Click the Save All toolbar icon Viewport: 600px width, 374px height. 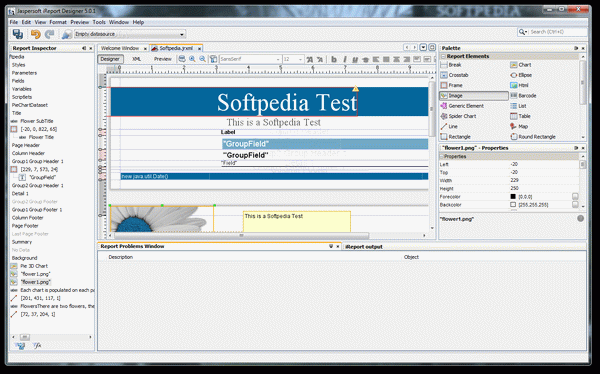tap(18, 34)
